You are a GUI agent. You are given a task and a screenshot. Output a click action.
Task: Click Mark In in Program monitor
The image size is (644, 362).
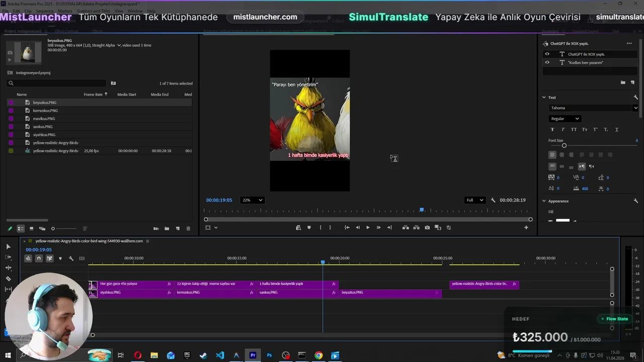tap(320, 228)
